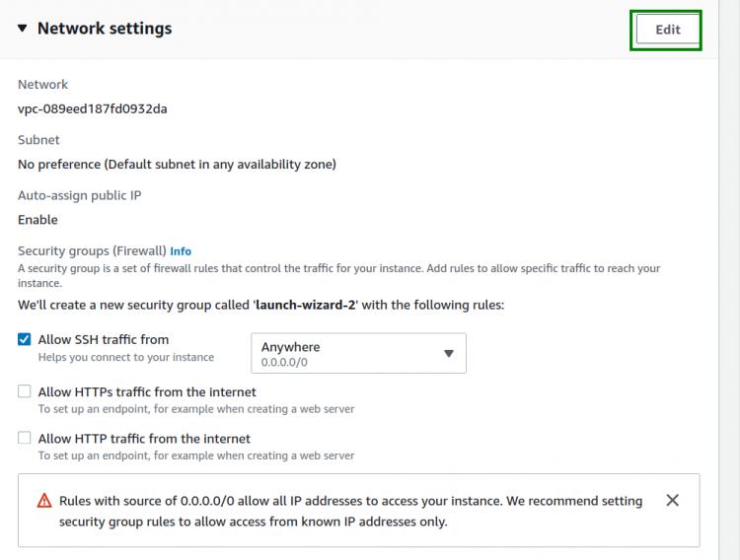This screenshot has width=740, height=560.
Task: Collapse the Network settings section triangle
Action: (x=23, y=29)
